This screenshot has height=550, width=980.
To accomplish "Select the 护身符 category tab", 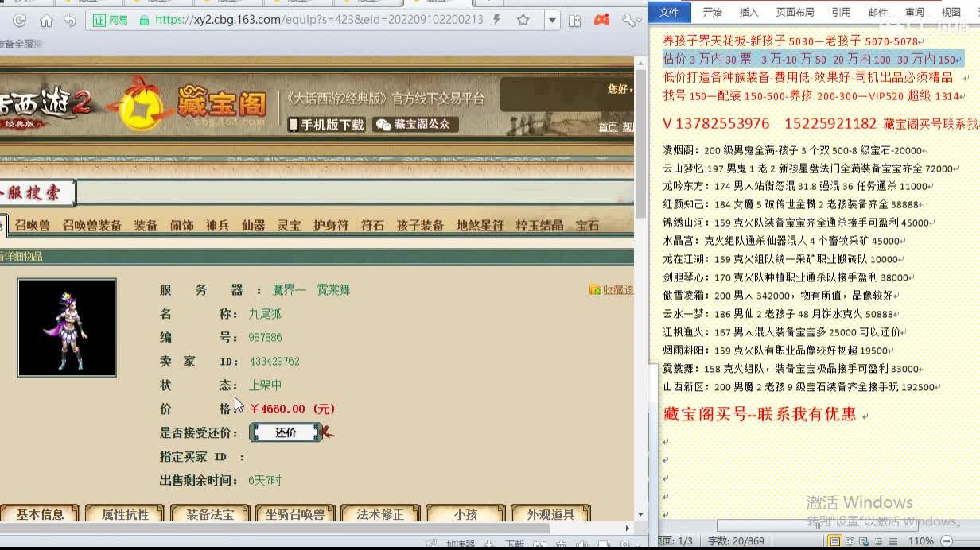I will pos(331,226).
